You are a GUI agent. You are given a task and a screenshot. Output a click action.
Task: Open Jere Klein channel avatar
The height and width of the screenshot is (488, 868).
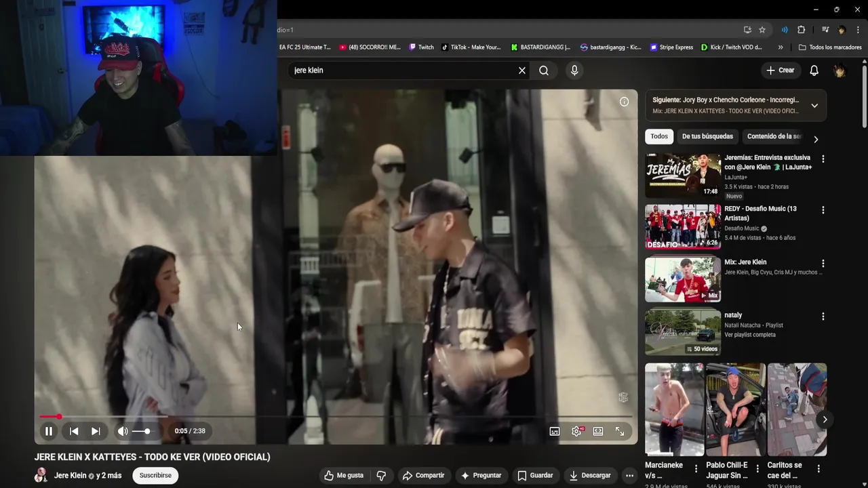(x=41, y=475)
